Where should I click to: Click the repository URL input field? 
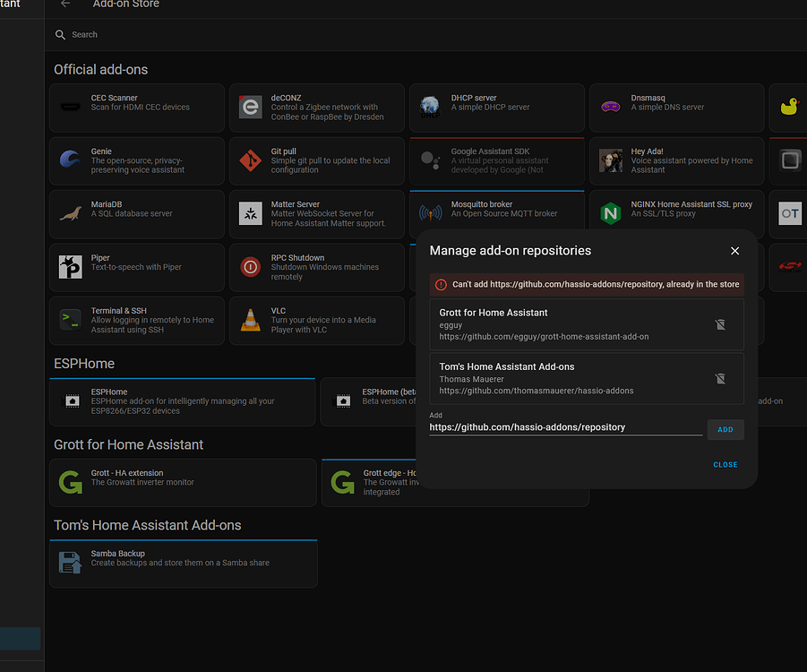[564, 427]
